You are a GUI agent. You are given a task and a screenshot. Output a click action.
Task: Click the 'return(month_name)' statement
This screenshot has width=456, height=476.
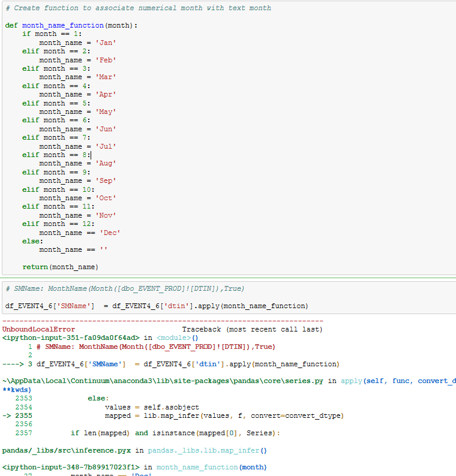(60, 267)
